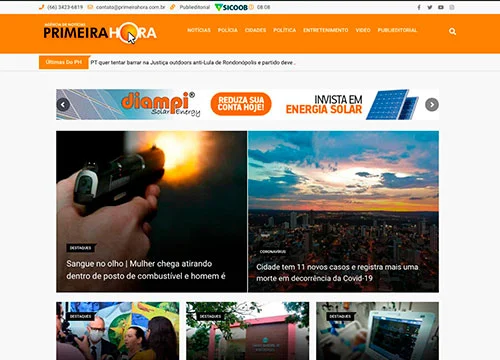Screen dimensions: 500x360
Task: Open the Entretenimento menu
Action: pyautogui.click(x=326, y=30)
